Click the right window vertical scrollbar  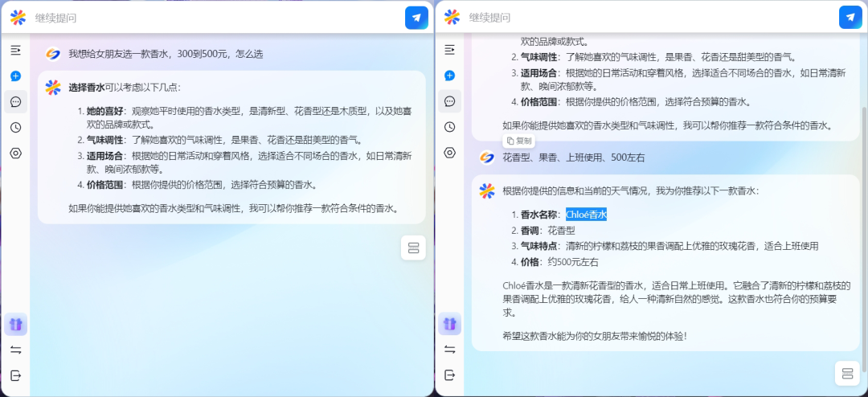865,238
